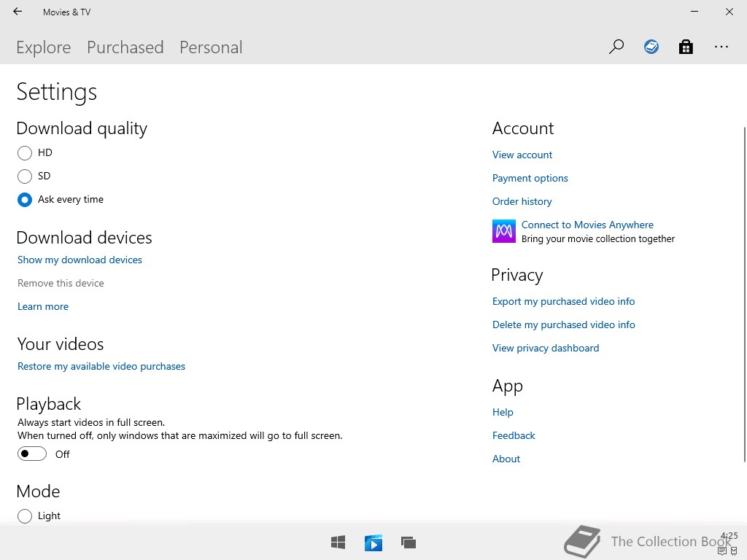Open Order history link

pos(522,201)
